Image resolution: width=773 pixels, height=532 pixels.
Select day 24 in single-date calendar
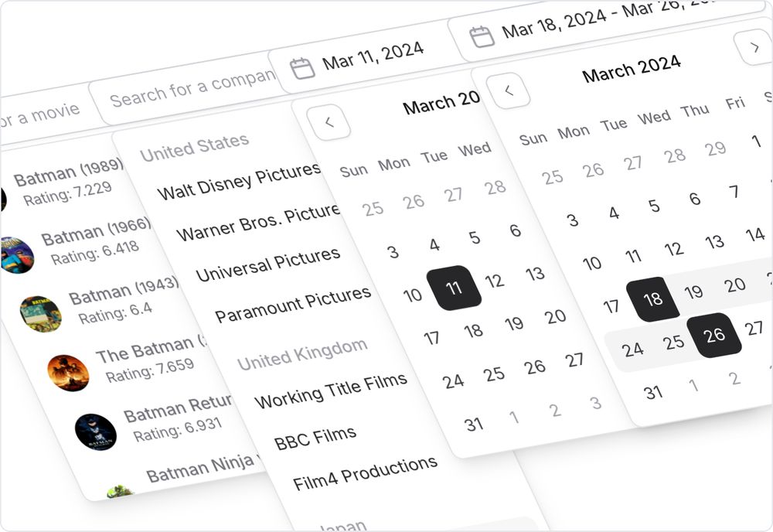coord(452,382)
